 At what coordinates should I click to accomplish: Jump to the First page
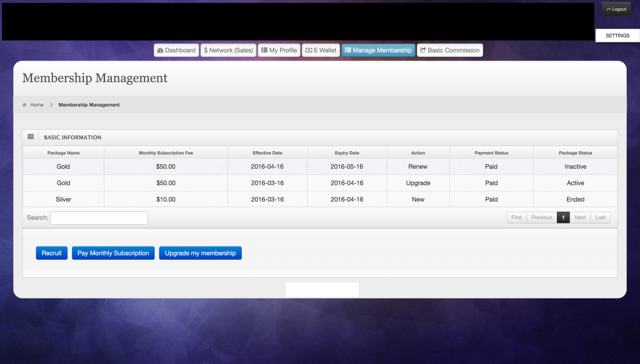pyautogui.click(x=516, y=217)
